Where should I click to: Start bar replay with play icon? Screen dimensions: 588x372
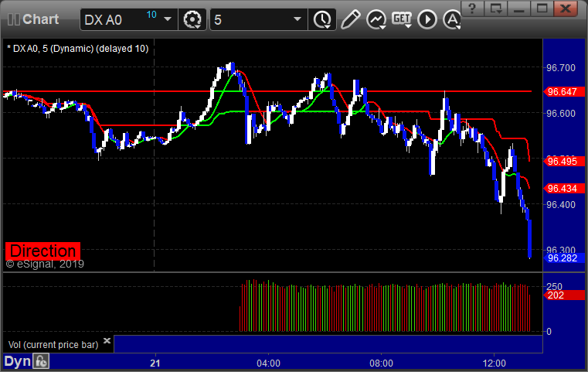click(x=427, y=19)
